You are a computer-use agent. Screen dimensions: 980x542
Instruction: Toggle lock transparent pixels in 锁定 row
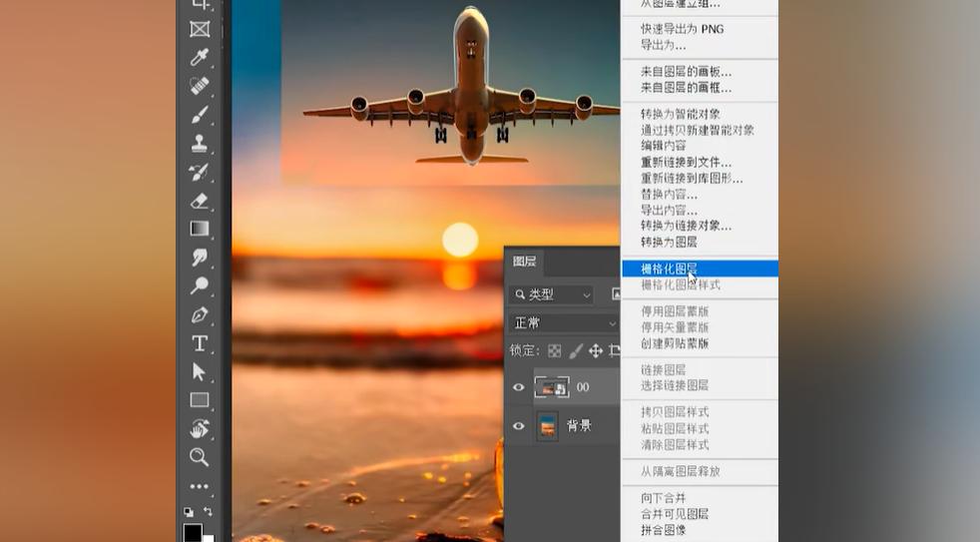click(555, 351)
